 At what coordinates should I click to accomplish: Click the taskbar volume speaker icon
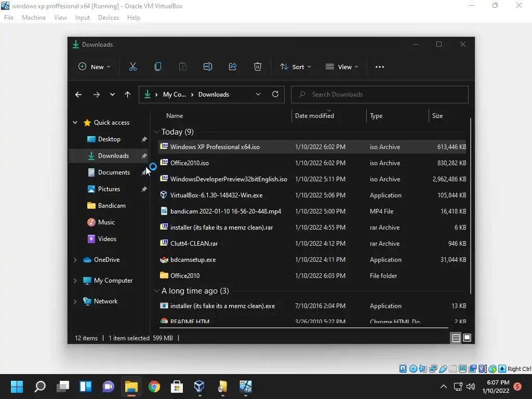(x=471, y=387)
